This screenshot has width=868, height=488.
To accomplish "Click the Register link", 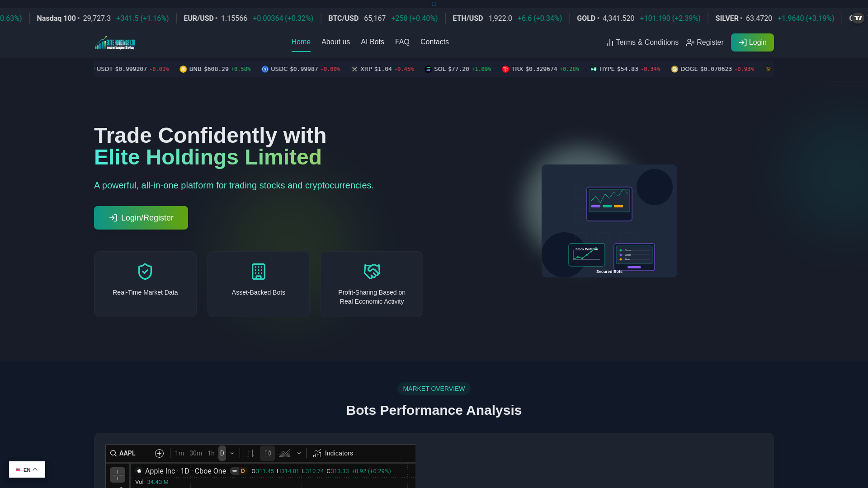I will tap(705, 42).
